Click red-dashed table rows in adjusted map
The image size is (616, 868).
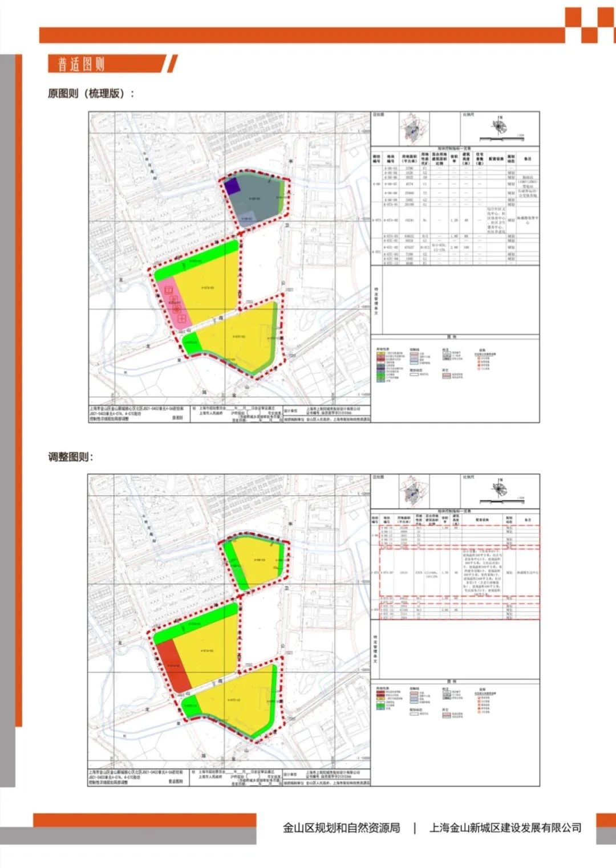[x=460, y=572]
